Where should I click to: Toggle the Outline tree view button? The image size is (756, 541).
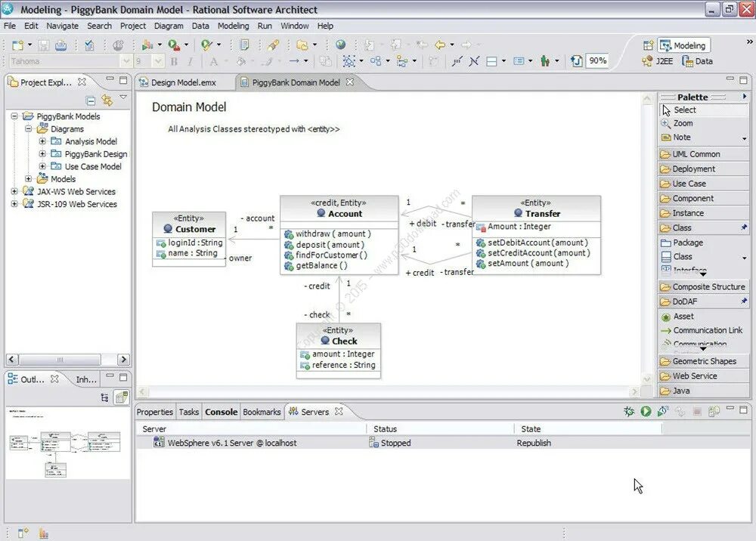104,397
